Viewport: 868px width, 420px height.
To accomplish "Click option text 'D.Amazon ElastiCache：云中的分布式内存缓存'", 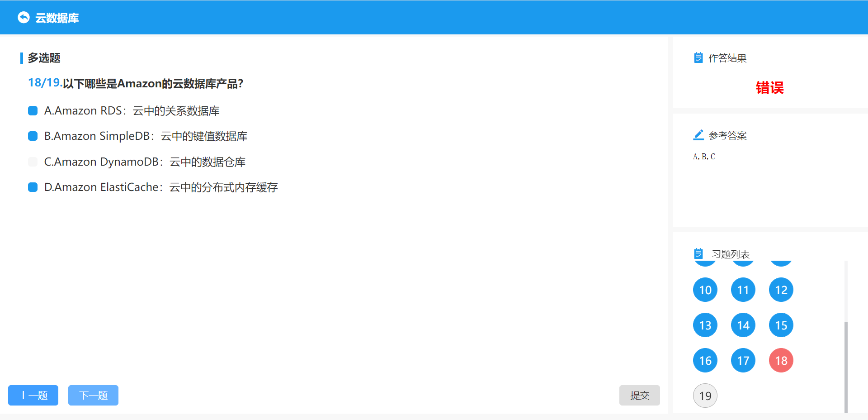I will click(161, 187).
